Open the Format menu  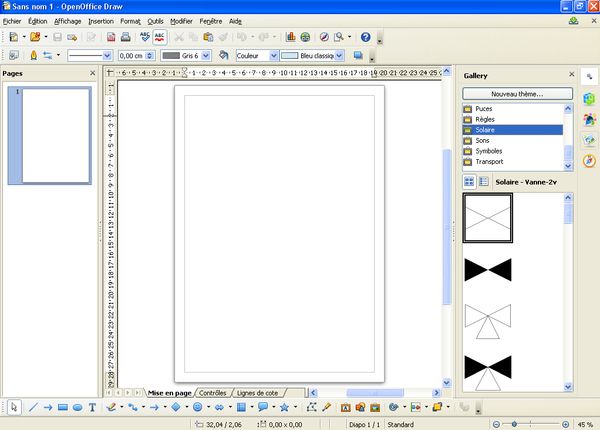130,21
